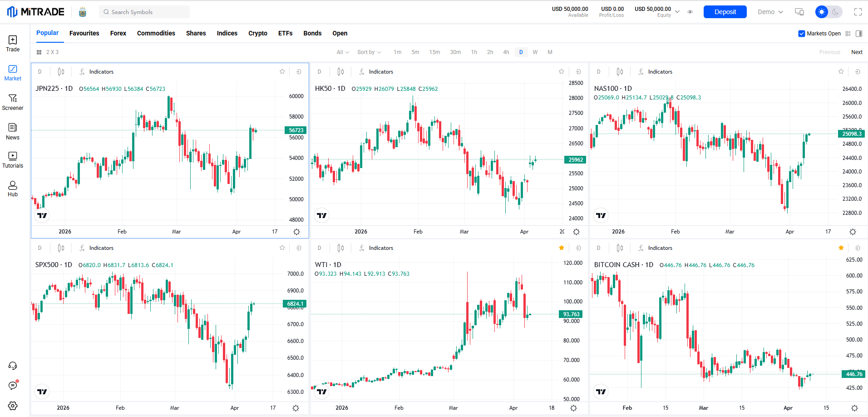Remove Bitcoin Cash from favourites star
Viewport: 868px width, 417px height.
(x=841, y=248)
